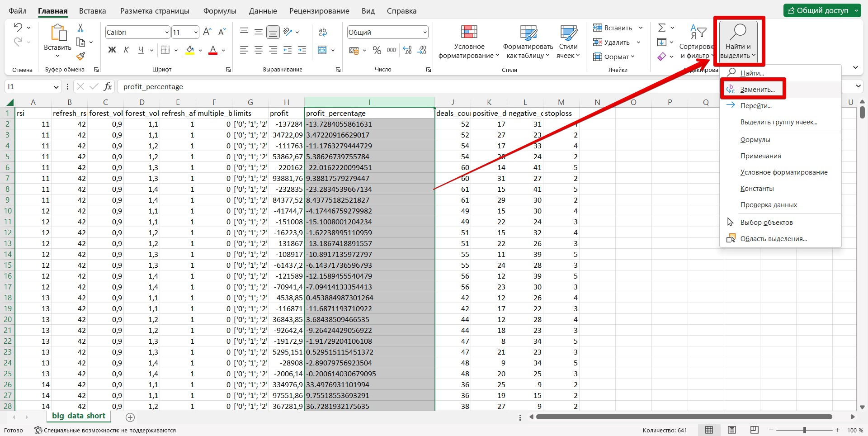Click the AutoSum sigma icon

(x=662, y=28)
